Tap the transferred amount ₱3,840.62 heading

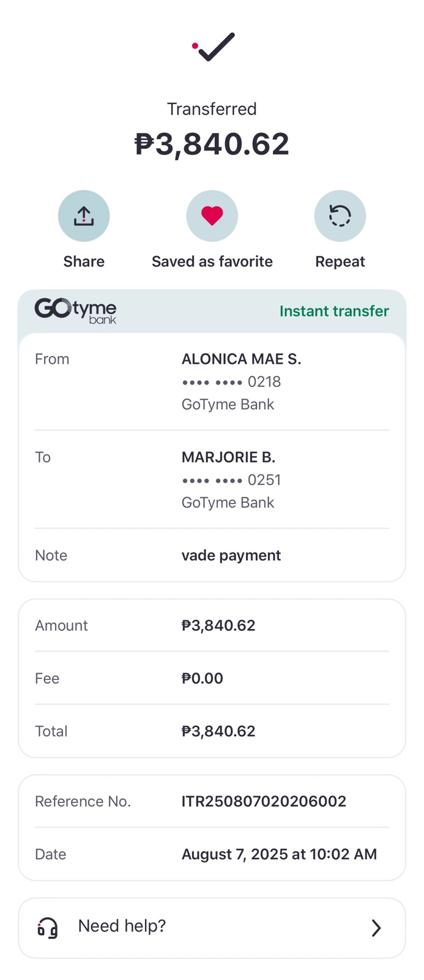[x=212, y=144]
